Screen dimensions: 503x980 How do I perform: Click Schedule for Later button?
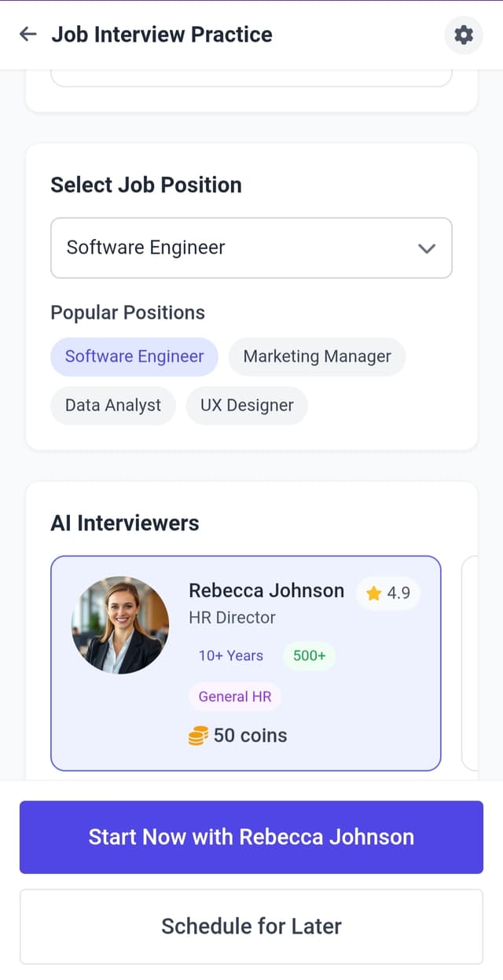251,926
